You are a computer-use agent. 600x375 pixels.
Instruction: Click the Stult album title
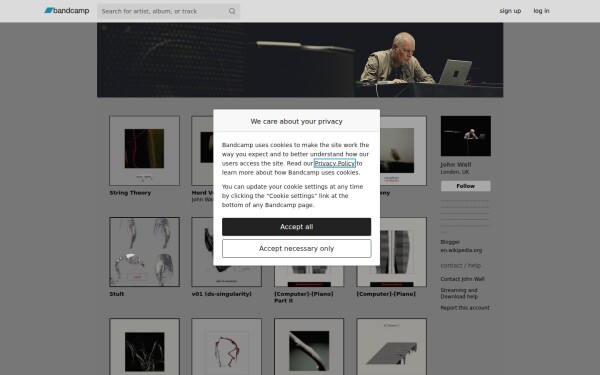click(x=117, y=294)
